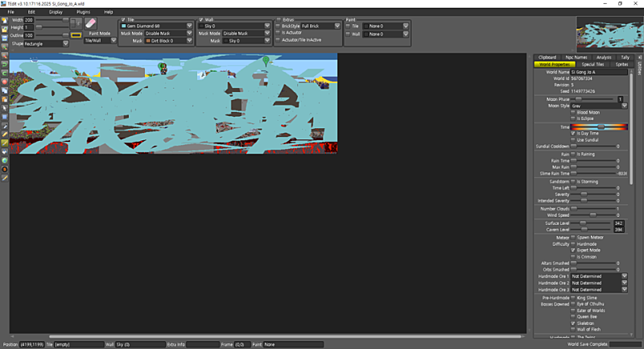Open the Plugins menu
This screenshot has width=644, height=349.
tap(84, 12)
